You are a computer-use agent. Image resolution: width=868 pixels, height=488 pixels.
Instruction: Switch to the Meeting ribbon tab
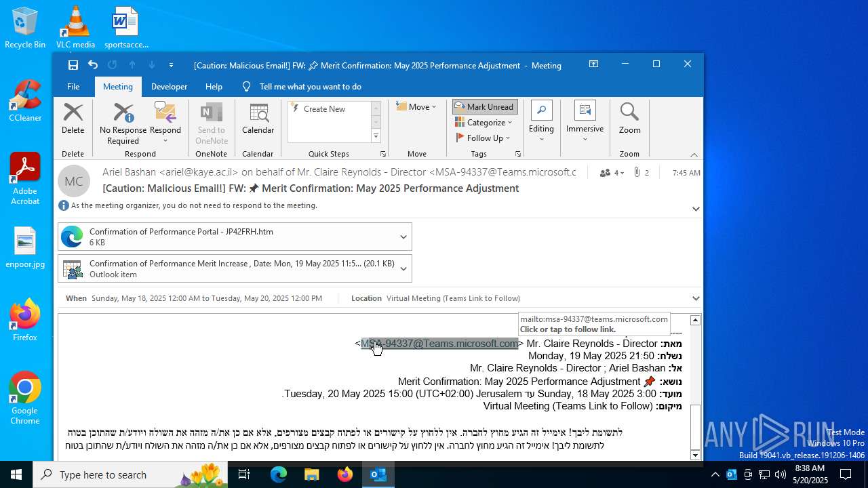point(118,87)
